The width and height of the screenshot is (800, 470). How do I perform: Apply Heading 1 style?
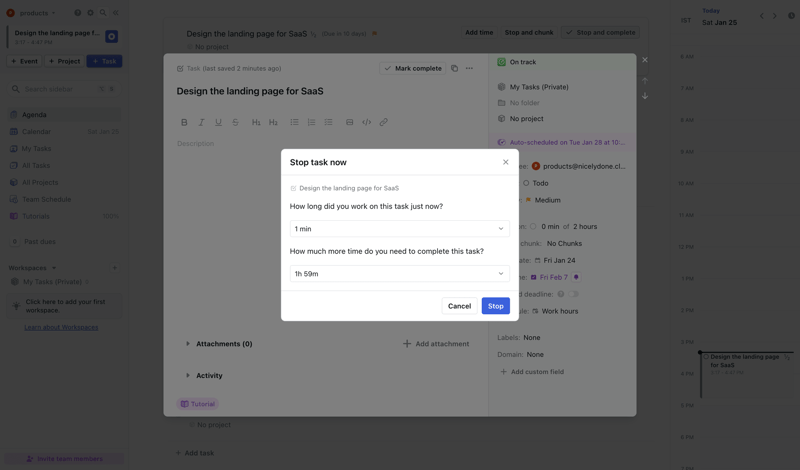coord(256,122)
